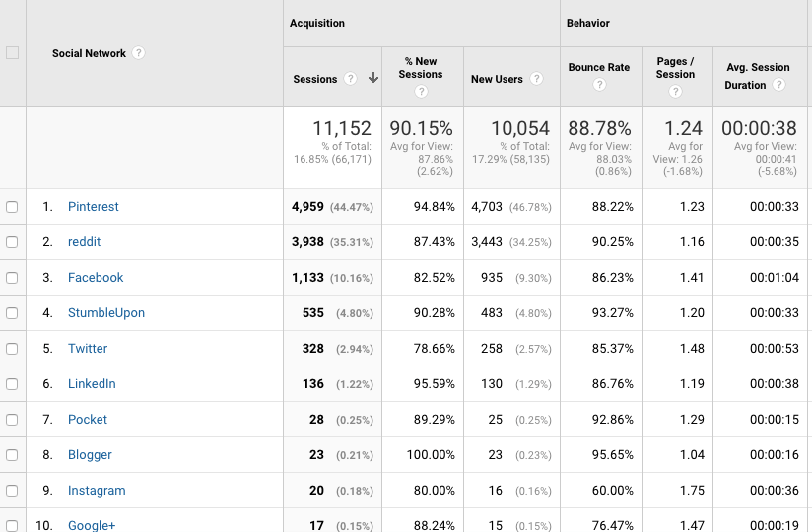
Task: Click the overall % new sessions 90.15%
Action: (x=422, y=128)
